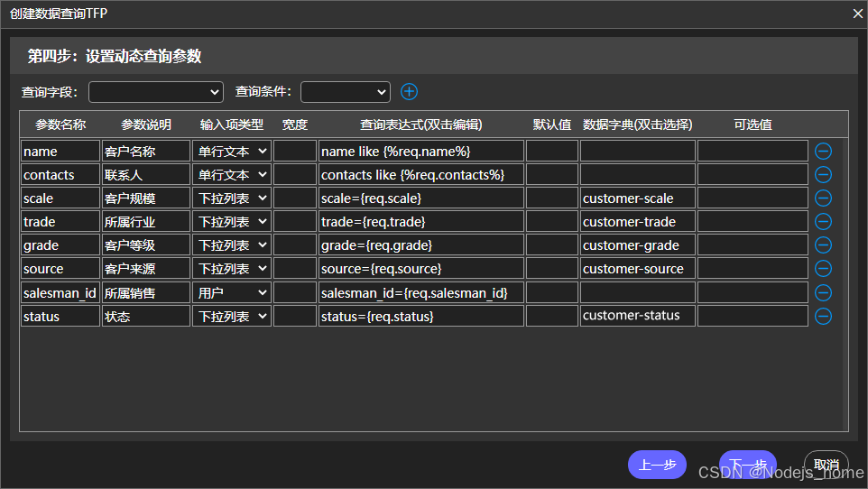Remove the status parameter row
This screenshot has height=489, width=868.
tap(823, 316)
